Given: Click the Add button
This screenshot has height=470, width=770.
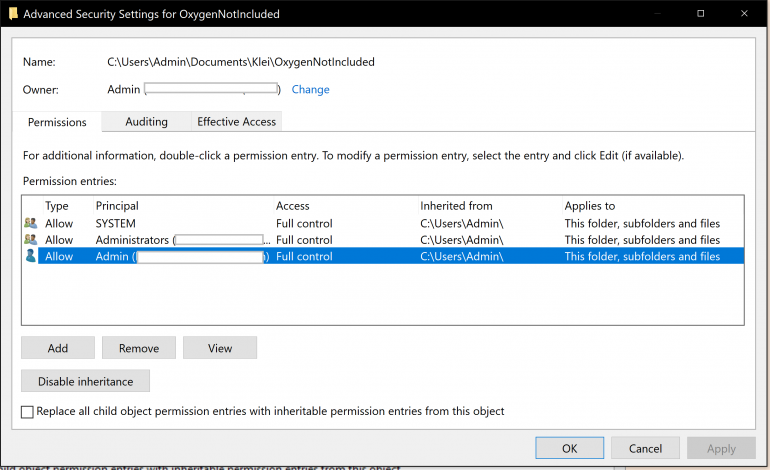Looking at the screenshot, I should coord(58,348).
